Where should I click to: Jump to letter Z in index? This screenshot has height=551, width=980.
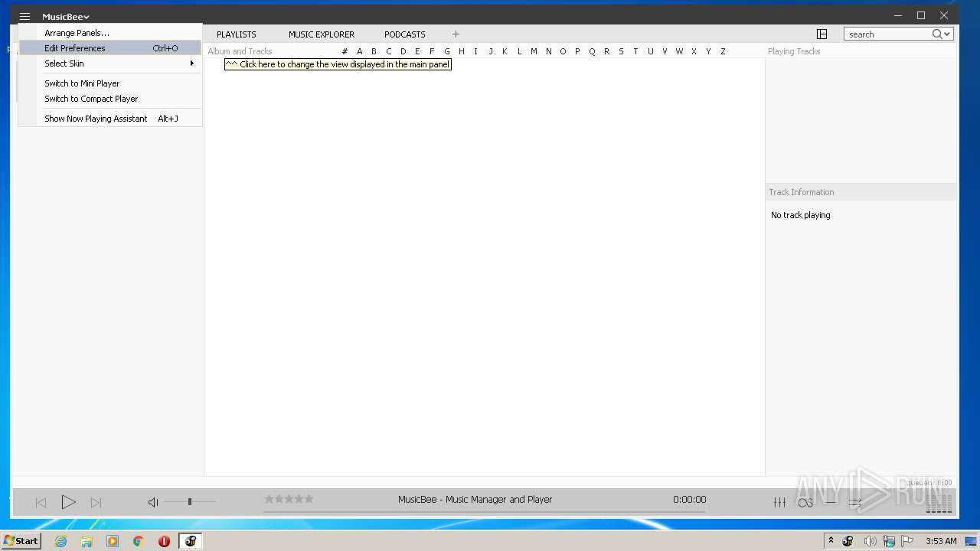(x=723, y=51)
